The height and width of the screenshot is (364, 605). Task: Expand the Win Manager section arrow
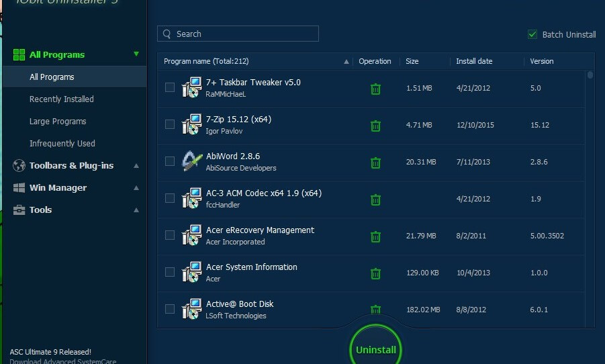pyautogui.click(x=136, y=188)
